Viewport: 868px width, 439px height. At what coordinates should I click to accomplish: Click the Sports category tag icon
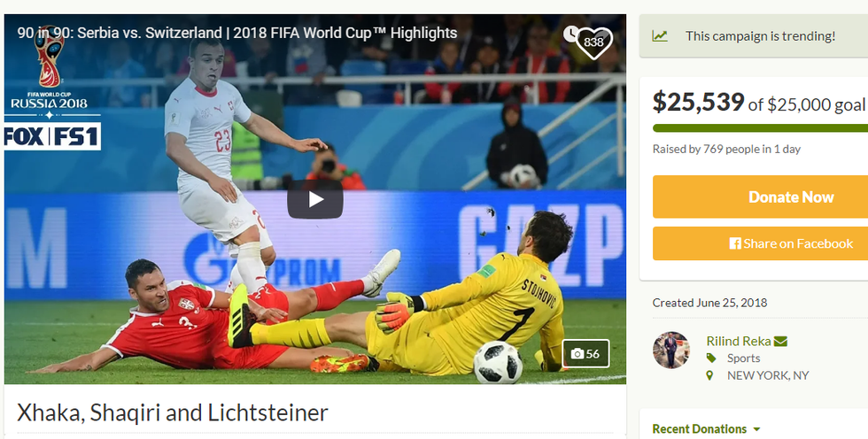(x=711, y=358)
